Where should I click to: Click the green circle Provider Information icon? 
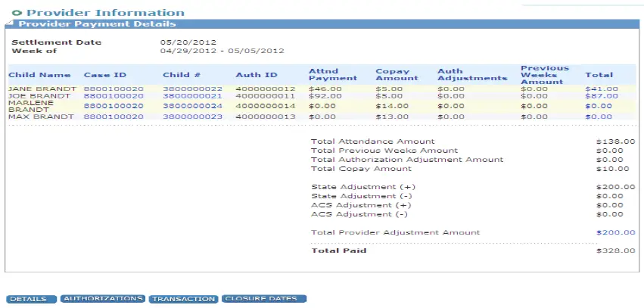[17, 13]
